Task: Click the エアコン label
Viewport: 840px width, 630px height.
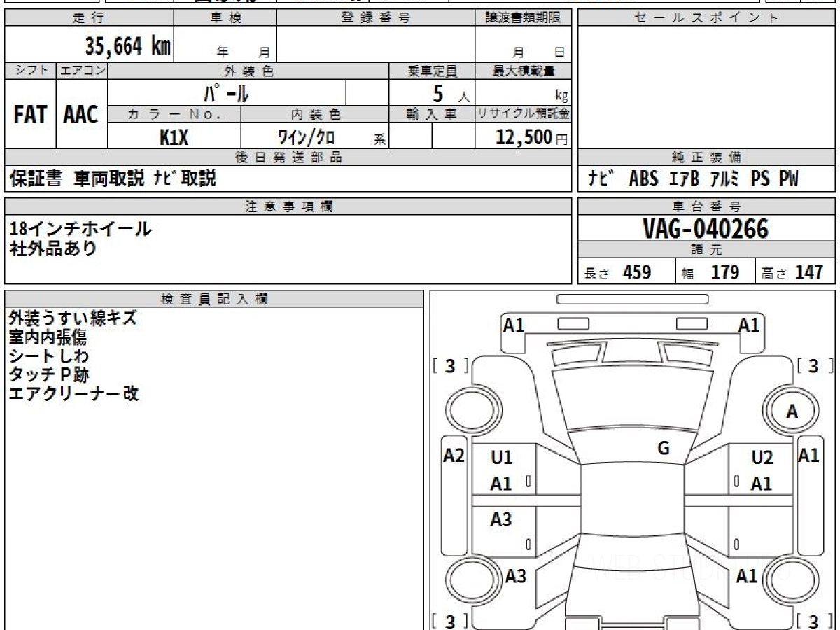Action: 82,71
